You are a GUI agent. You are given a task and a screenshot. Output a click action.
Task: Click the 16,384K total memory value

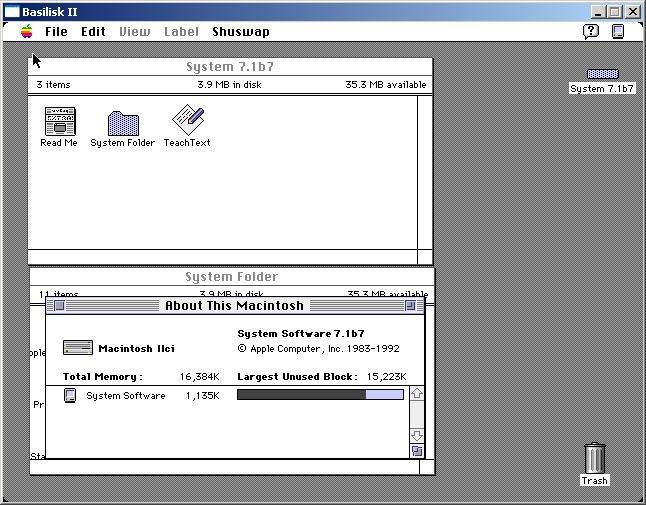(x=199, y=377)
